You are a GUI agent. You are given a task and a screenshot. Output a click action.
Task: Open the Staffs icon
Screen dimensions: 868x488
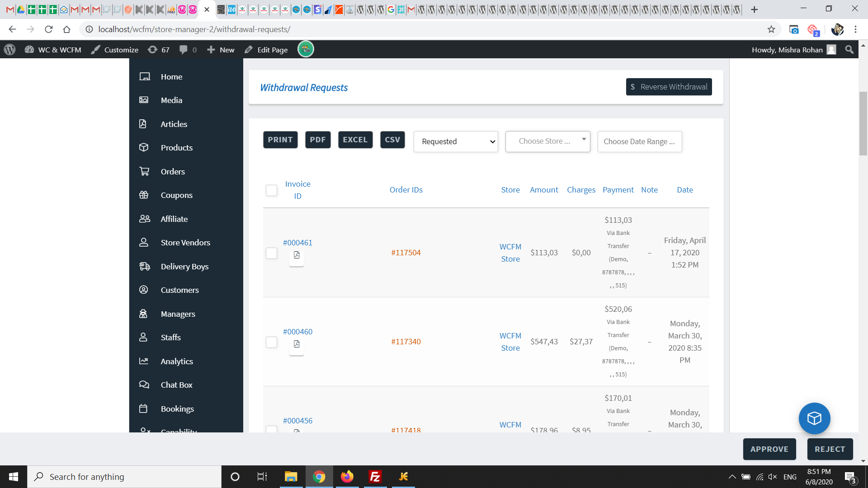point(143,337)
